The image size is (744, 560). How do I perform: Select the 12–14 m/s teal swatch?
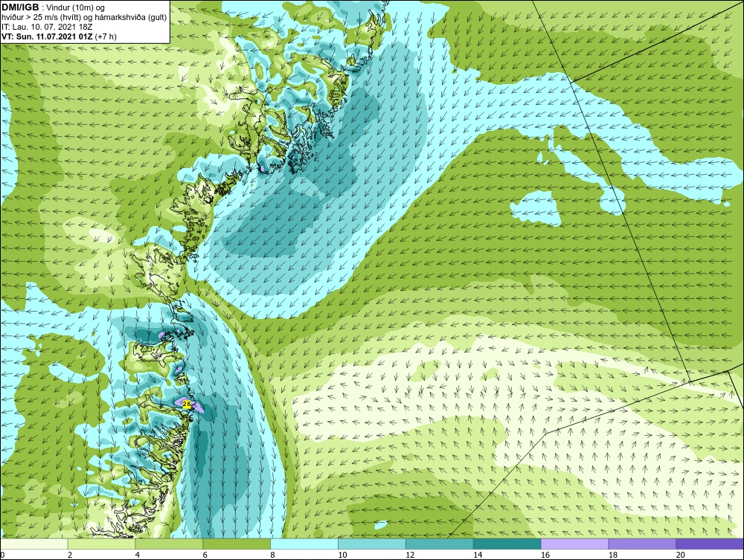440,544
